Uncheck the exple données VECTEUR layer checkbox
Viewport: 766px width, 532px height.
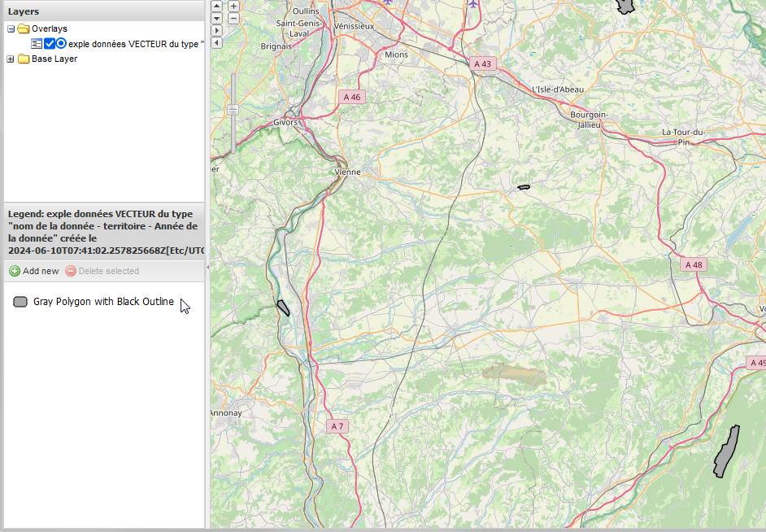pyautogui.click(x=50, y=44)
